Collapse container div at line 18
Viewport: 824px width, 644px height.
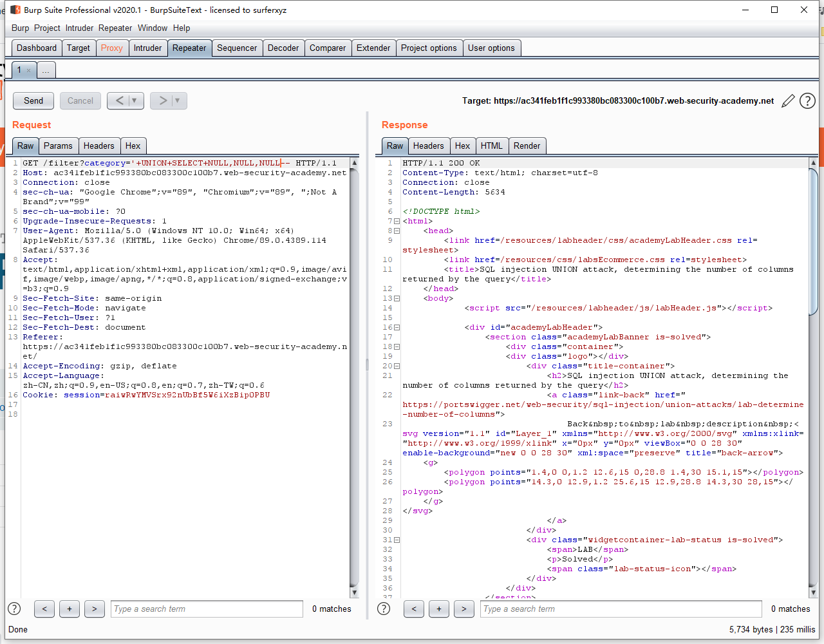[397, 346]
